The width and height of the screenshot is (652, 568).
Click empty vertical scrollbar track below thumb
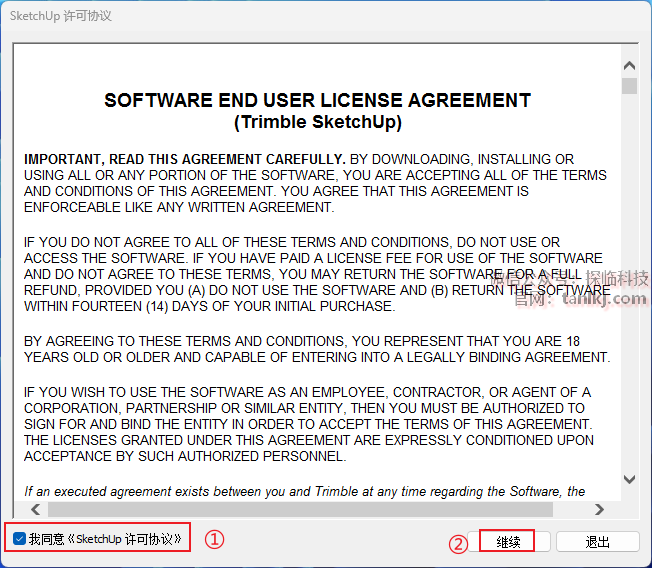point(629,300)
